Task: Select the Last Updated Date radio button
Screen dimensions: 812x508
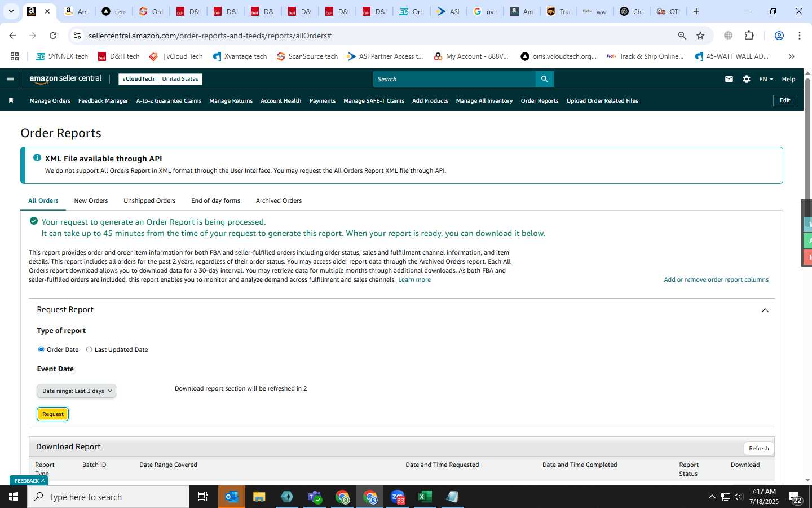Action: tap(89, 349)
